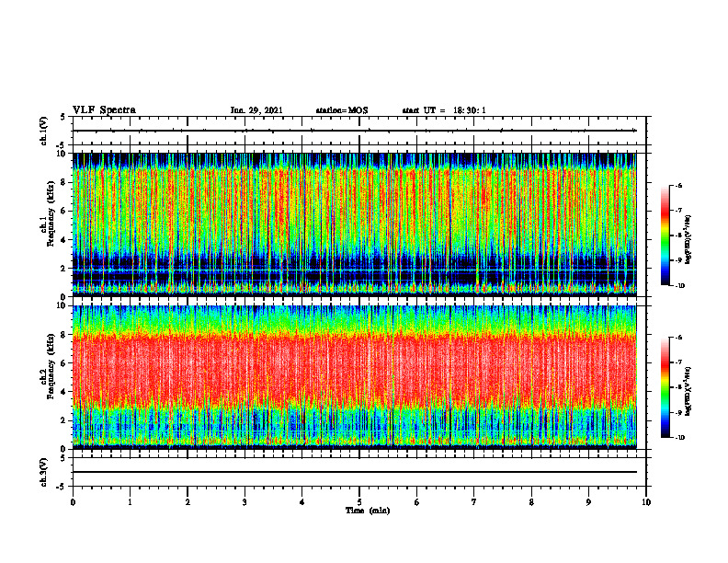The image size is (728, 563).
Task: Click the ch.1 colorbar log(PSD) unit label
Action: click(x=688, y=239)
